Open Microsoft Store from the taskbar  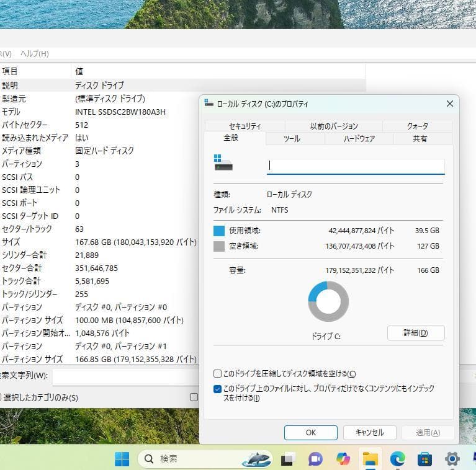tap(424, 459)
